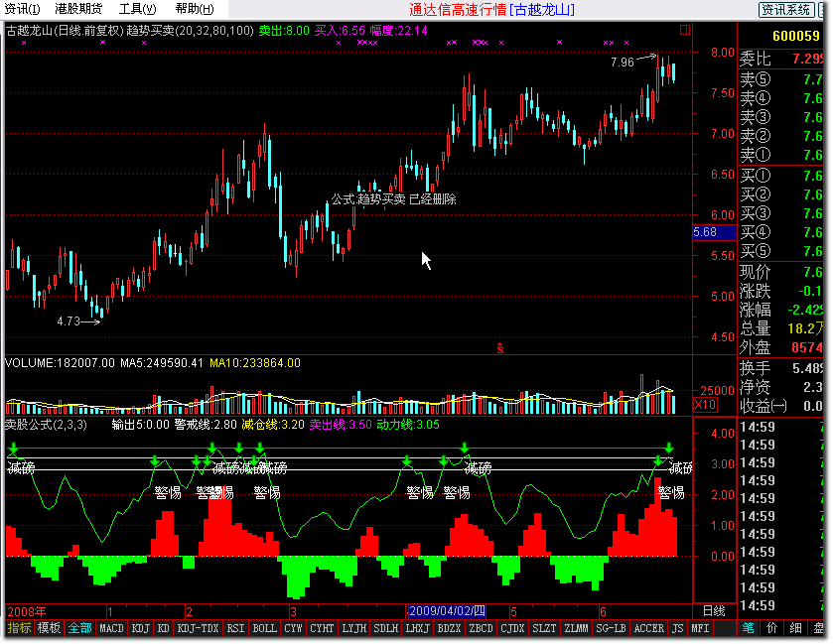Switch to the JS indicator
Image resolution: width=833 pixels, height=644 pixels.
(x=678, y=628)
